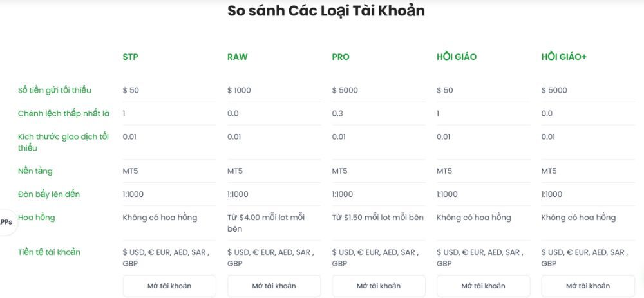Select the Chênh lệch thấp nhất là label
644x298 pixels.
64,113
